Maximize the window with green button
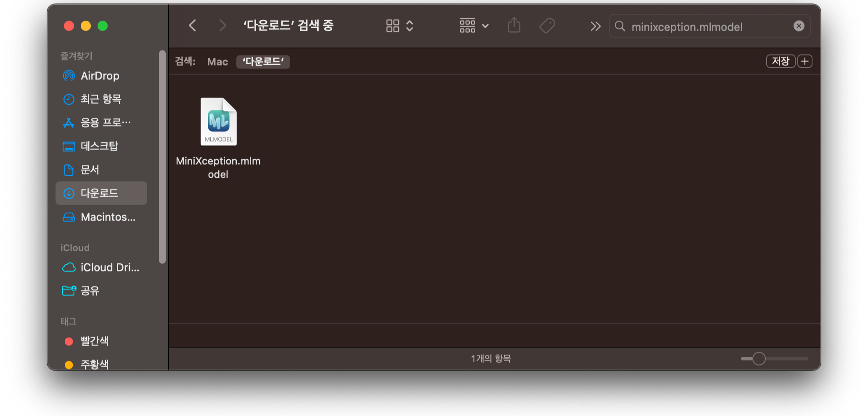 [x=103, y=26]
